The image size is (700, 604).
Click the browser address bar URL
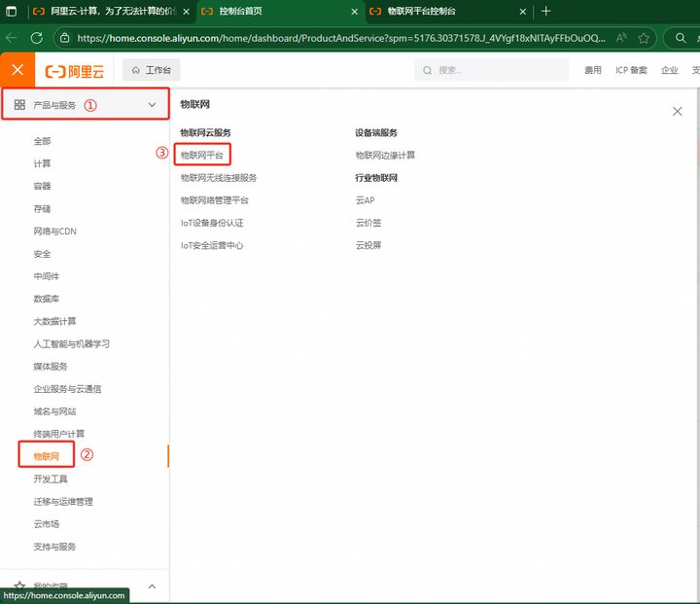tap(341, 38)
